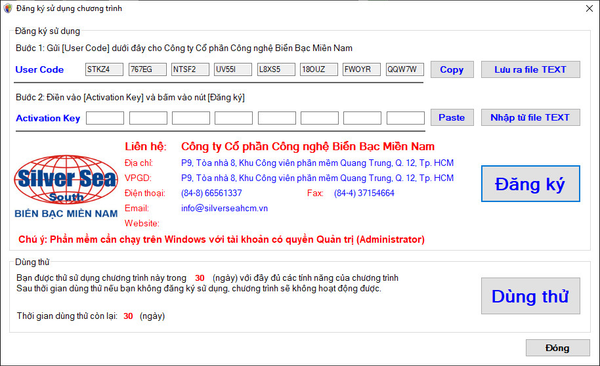Click the large Đăng ký button

530,184
